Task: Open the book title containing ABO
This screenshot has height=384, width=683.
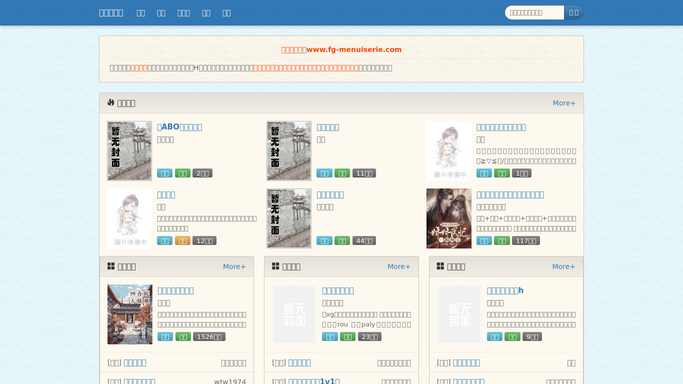Action: pos(179,127)
